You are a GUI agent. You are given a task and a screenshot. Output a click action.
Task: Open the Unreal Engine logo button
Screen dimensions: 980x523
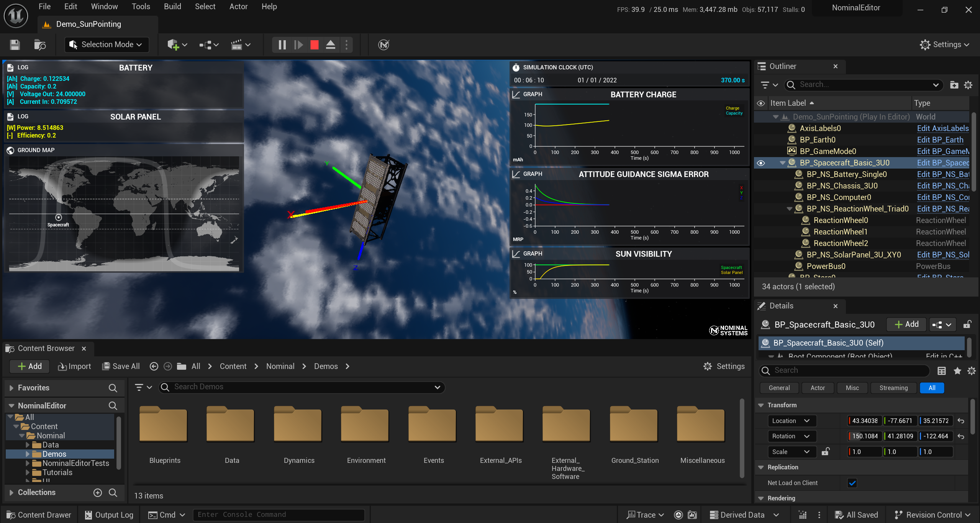[16, 16]
